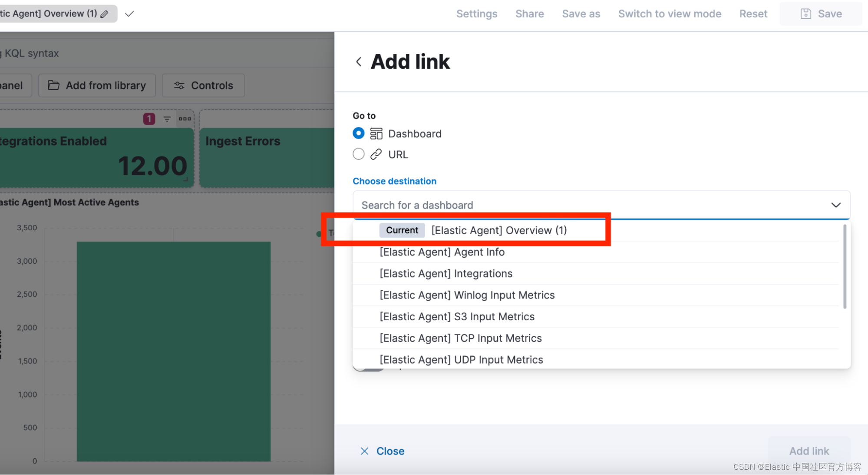
Task: Click Share in the top bar
Action: (529, 14)
